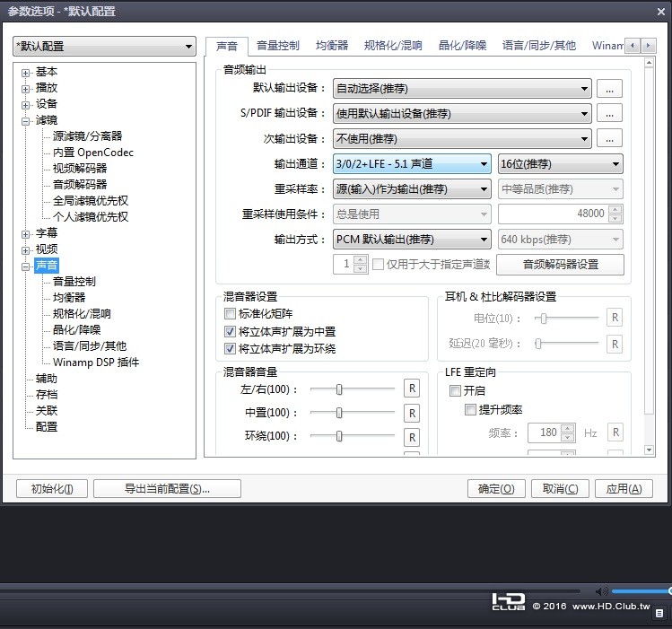This screenshot has width=672, height=629.
Task: Select 关联 in the tree
Action: click(47, 411)
